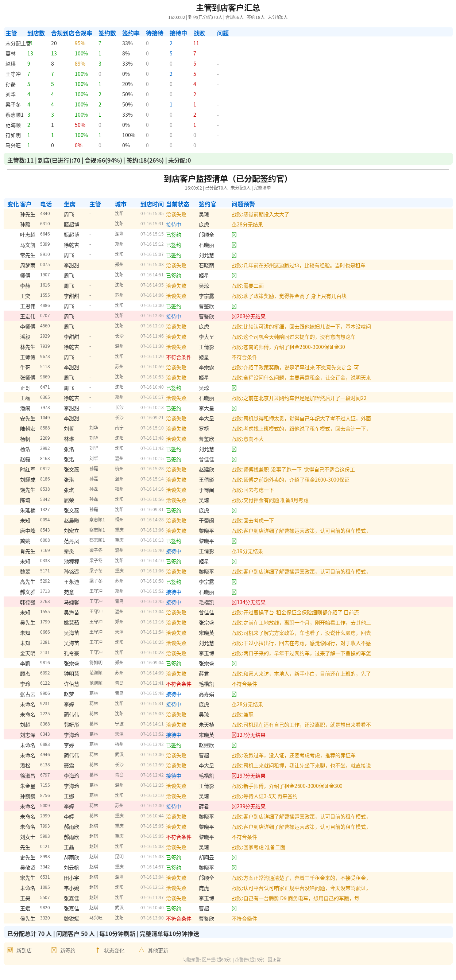Click the red 134分无结果 alert in 韩德强 row
The width and height of the screenshot is (456, 980).
click(248, 602)
